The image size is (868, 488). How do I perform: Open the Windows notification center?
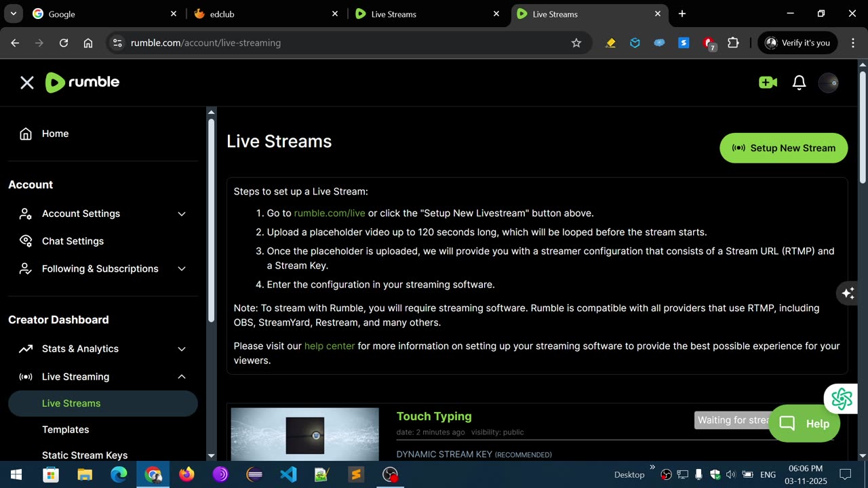846,474
